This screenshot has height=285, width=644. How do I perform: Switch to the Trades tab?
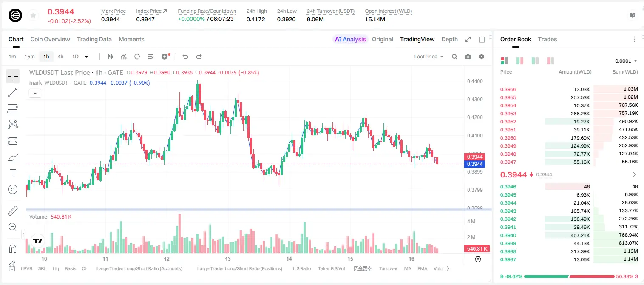[x=547, y=39]
